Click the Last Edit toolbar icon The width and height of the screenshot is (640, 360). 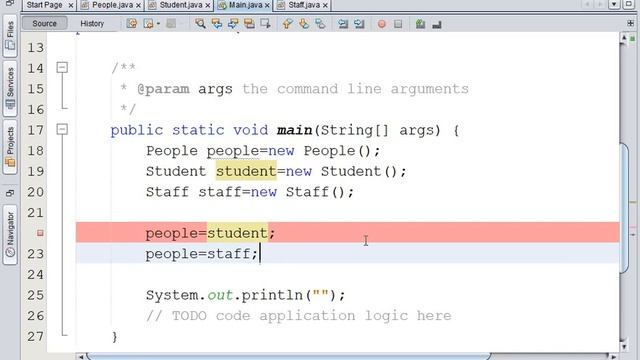[x=131, y=24]
